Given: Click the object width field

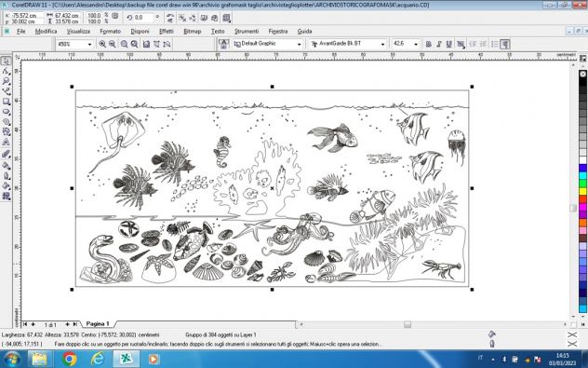Looking at the screenshot, I should point(67,16).
